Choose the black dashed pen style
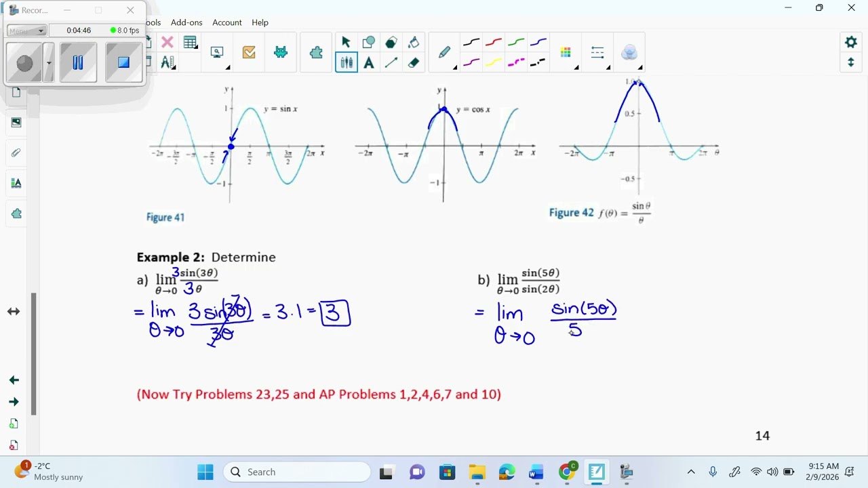Viewport: 868px width, 488px height. click(x=538, y=62)
